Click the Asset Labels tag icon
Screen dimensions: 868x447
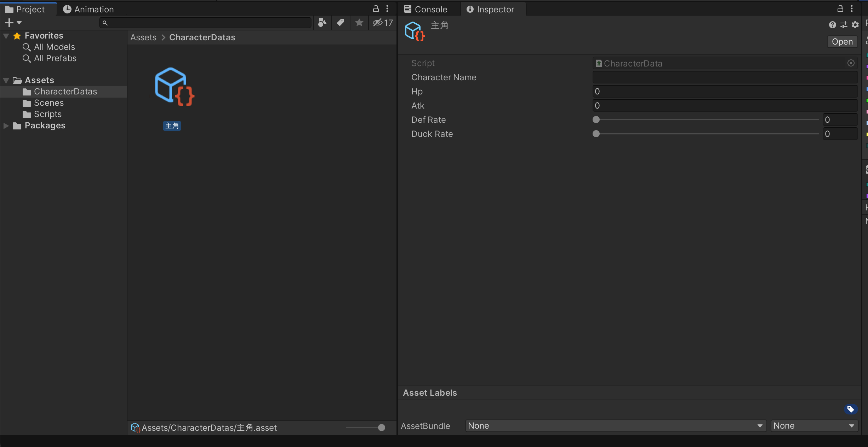851,409
